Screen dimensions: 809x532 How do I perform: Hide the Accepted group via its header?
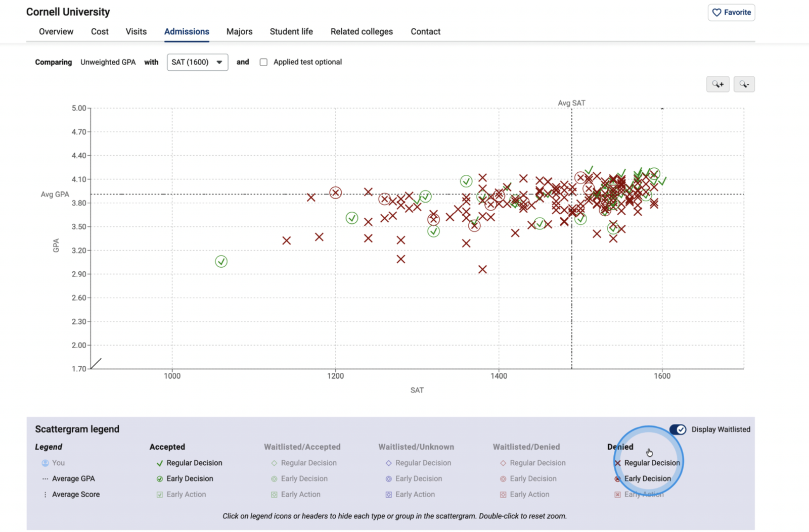[167, 447]
